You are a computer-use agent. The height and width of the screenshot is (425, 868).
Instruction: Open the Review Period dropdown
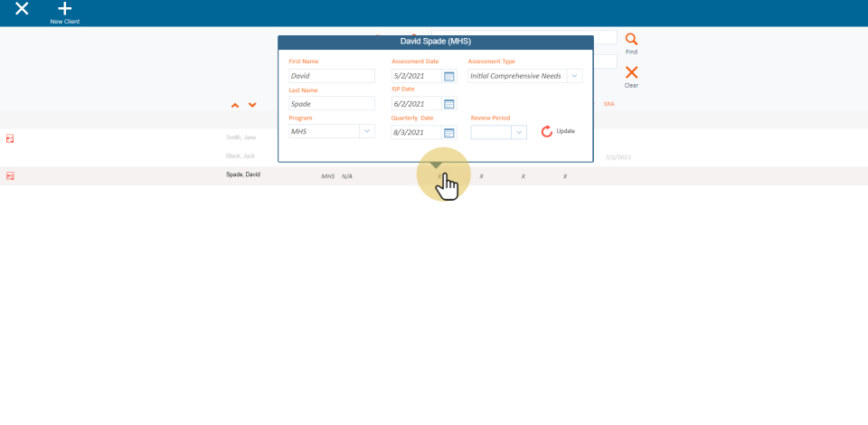click(518, 132)
